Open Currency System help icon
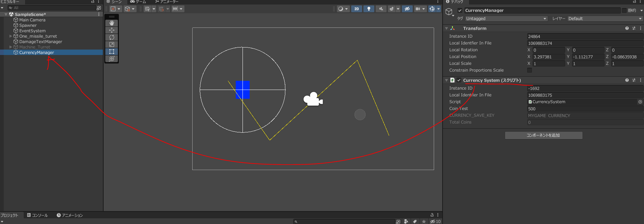 pyautogui.click(x=627, y=80)
